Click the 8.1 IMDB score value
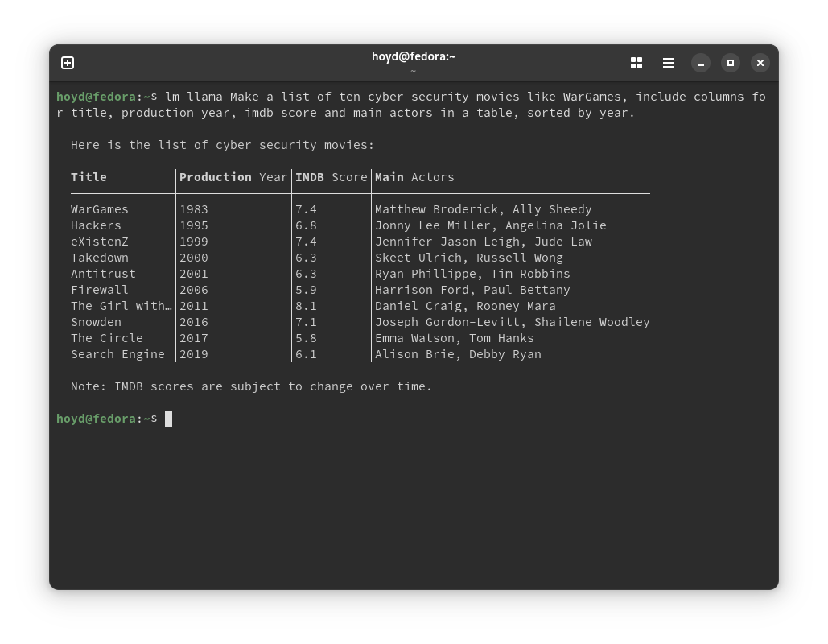Screen dimensions: 828x644 coord(306,306)
